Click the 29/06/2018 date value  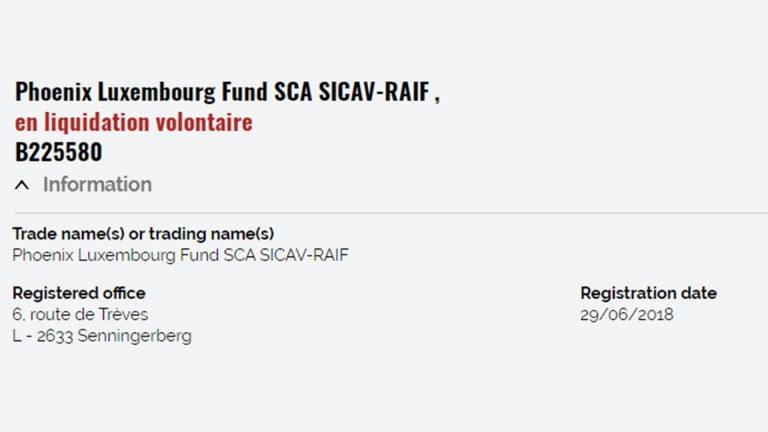click(x=627, y=315)
